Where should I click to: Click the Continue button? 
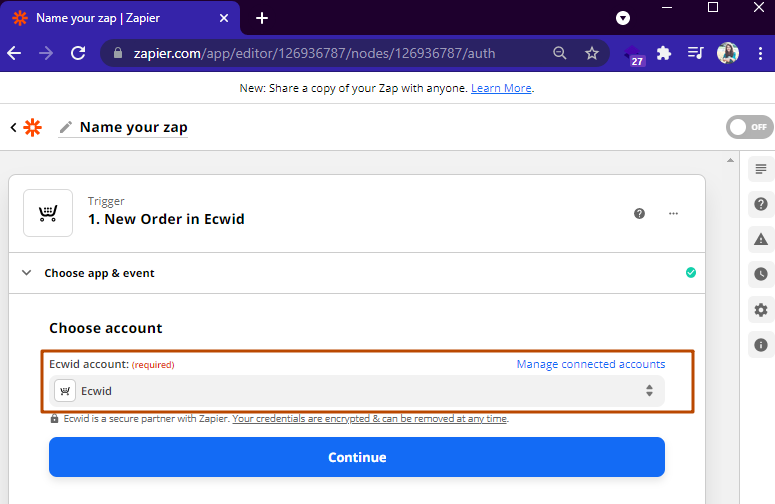pos(356,457)
